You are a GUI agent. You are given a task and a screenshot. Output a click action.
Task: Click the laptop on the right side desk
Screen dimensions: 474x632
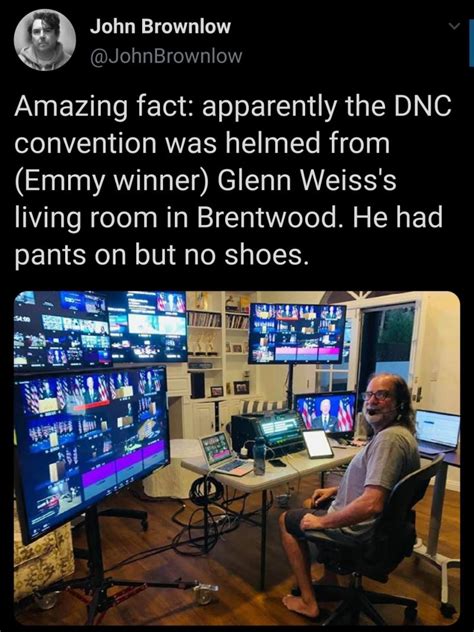(437, 431)
